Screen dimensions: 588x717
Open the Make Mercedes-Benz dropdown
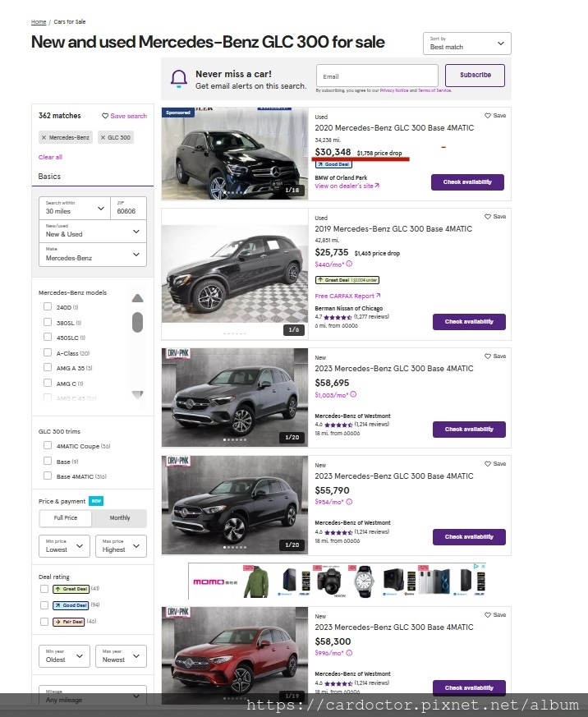coord(93,255)
